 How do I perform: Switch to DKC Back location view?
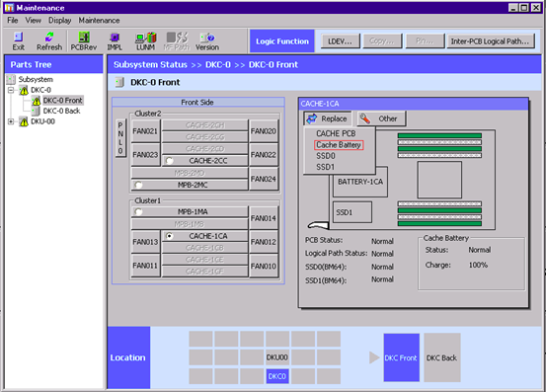[441, 357]
